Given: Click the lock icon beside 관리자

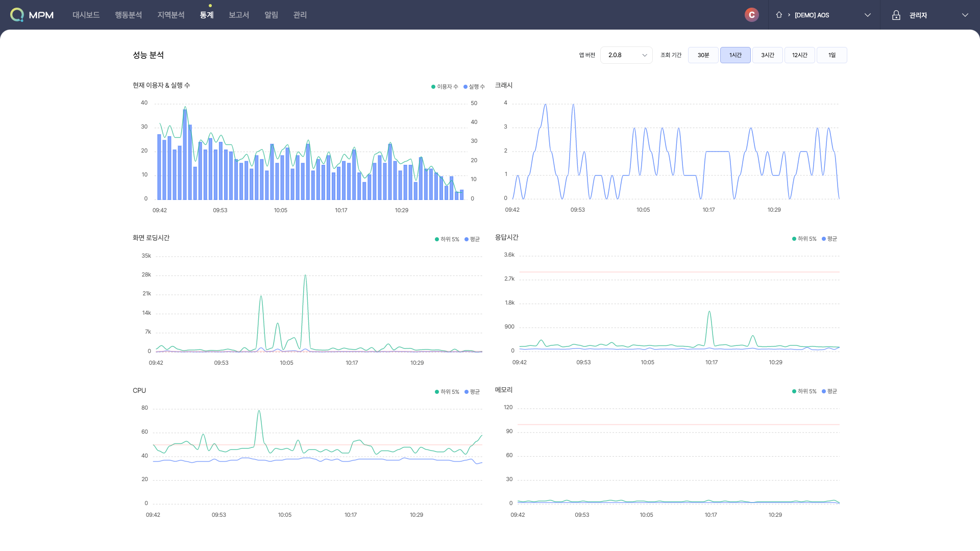Looking at the screenshot, I should coord(896,15).
